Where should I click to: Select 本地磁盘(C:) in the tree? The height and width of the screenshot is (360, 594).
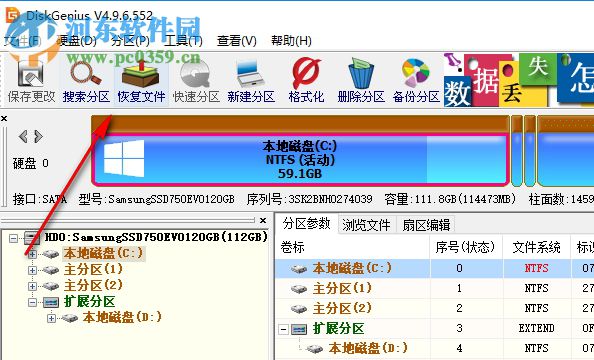[103, 253]
